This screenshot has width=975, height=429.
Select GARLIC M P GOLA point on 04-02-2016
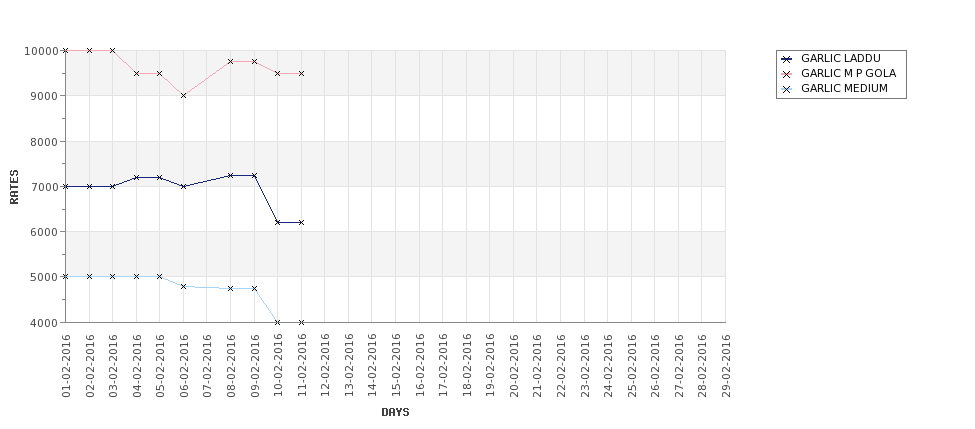(x=136, y=73)
